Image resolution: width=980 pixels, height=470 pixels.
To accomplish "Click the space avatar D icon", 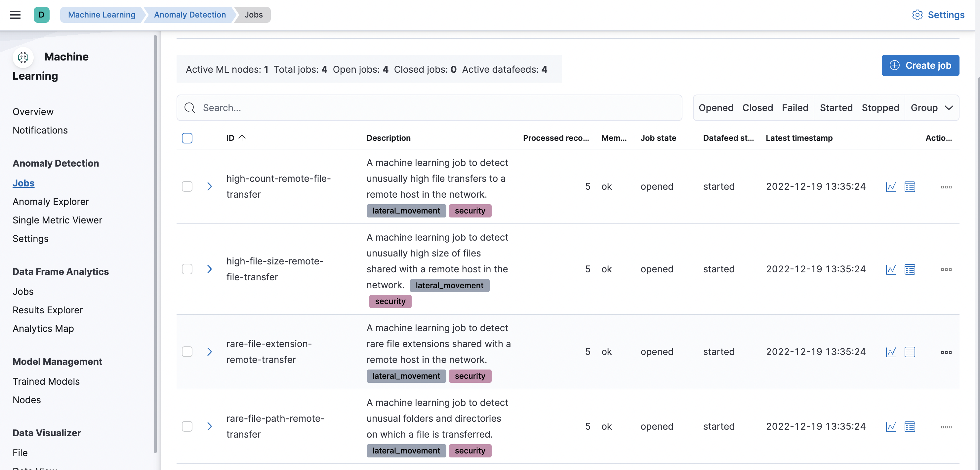I will pyautogui.click(x=41, y=15).
